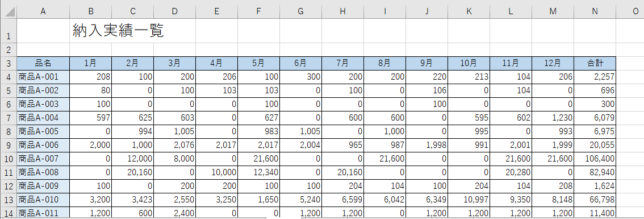Click the 12月 header cell
This screenshot has width=644, height=219.
[x=553, y=63]
